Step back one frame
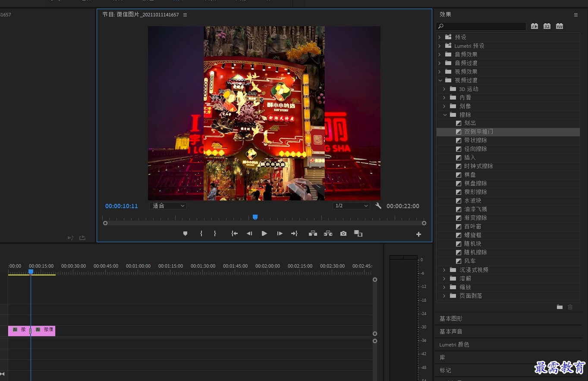588x381 pixels. 249,234
